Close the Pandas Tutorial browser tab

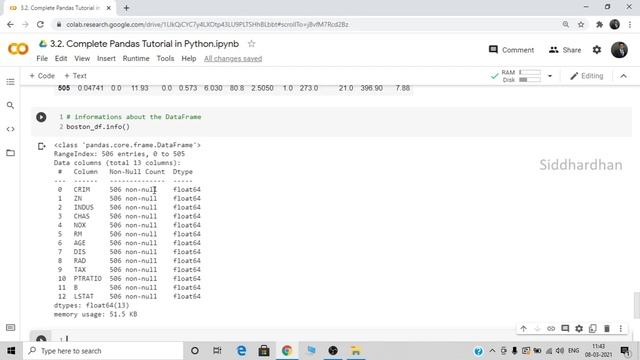pos(109,8)
